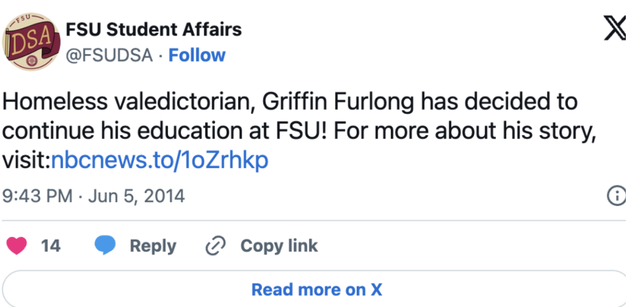This screenshot has height=307, width=644.
Task: Open the tweet info circle icon
Action: point(616,196)
